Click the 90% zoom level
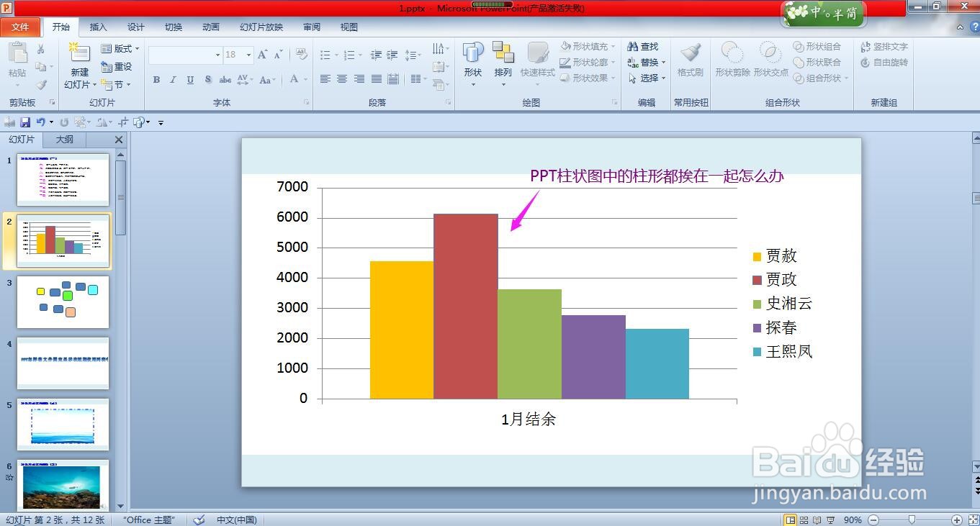Image resolution: width=980 pixels, height=526 pixels. tap(853, 520)
